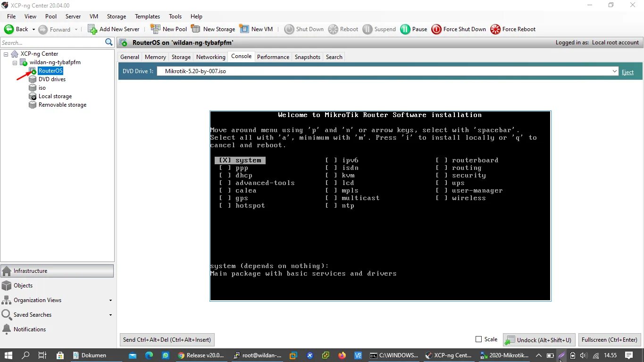Image resolution: width=644 pixels, height=362 pixels.
Task: Click the New Storage toolbar icon
Action: click(x=195, y=29)
